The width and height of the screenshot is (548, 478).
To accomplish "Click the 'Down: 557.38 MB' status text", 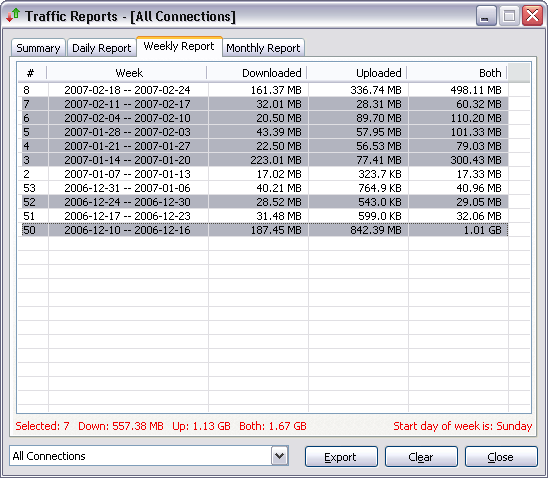I will [x=121, y=426].
